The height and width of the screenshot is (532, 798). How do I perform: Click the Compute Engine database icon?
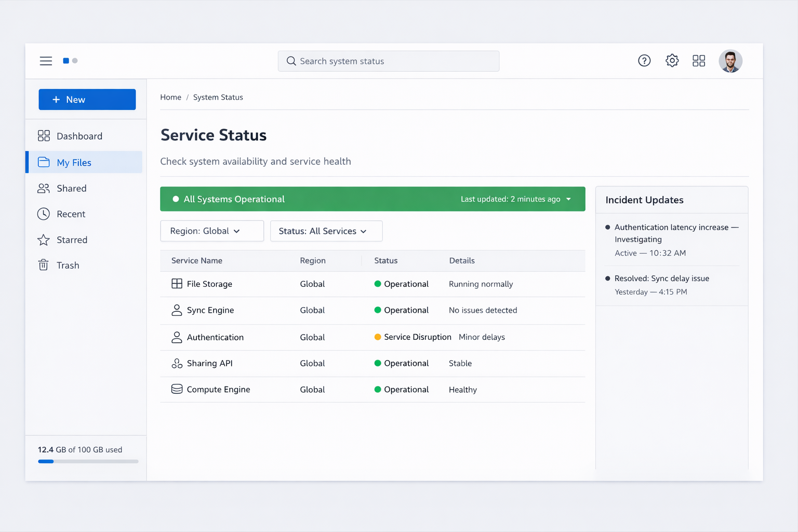point(177,389)
